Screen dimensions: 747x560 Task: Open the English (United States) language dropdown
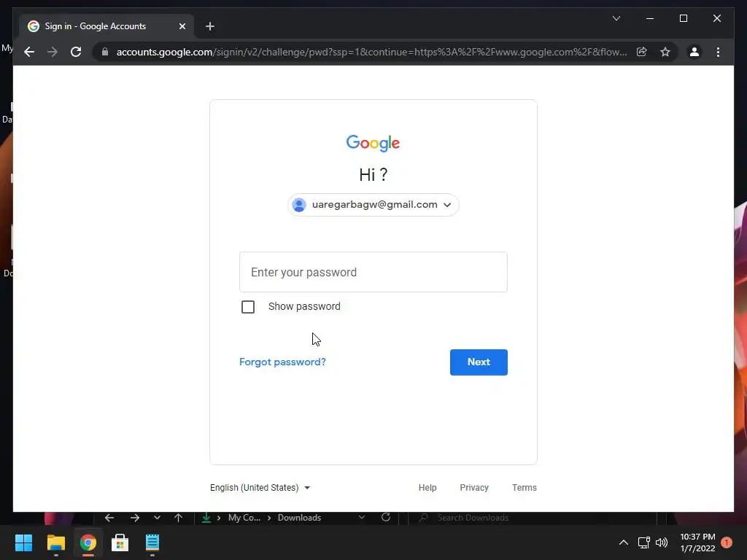pos(260,488)
